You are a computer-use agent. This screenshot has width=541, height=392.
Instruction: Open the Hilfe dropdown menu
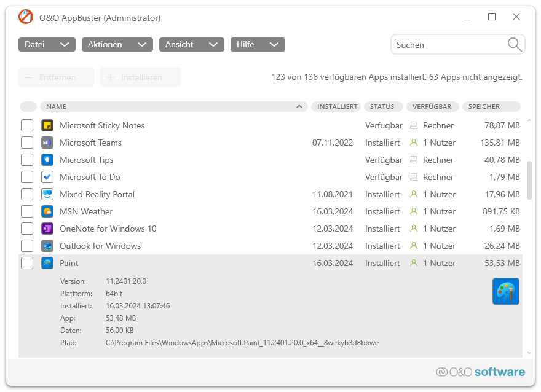tap(258, 44)
